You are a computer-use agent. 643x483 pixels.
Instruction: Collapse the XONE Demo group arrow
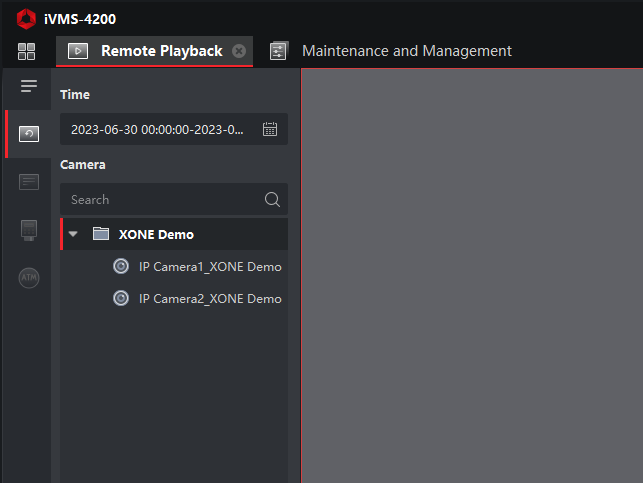[x=73, y=234]
